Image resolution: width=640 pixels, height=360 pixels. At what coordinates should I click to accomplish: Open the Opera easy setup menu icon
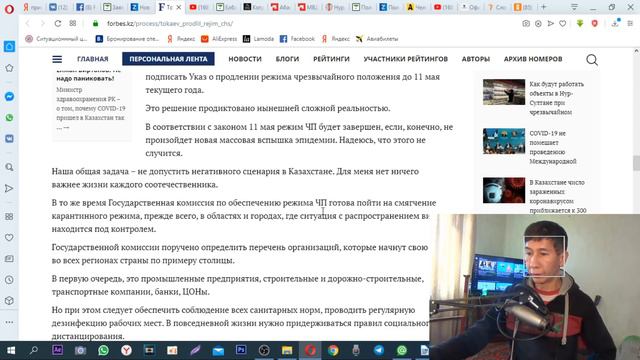click(x=630, y=24)
